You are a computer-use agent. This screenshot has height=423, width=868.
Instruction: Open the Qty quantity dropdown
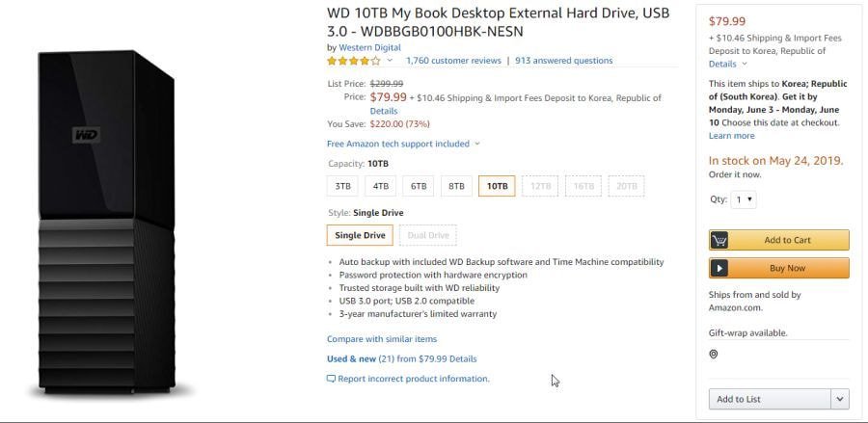pos(744,199)
